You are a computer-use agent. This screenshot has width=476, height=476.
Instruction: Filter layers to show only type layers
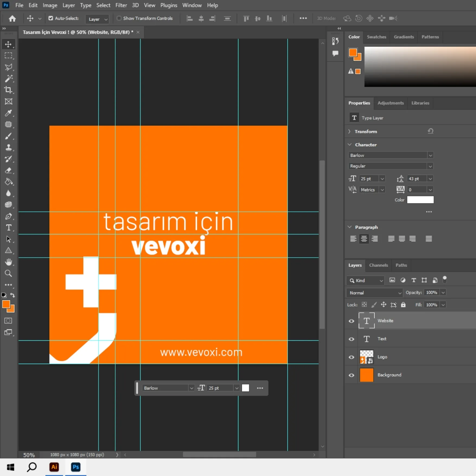(x=413, y=280)
